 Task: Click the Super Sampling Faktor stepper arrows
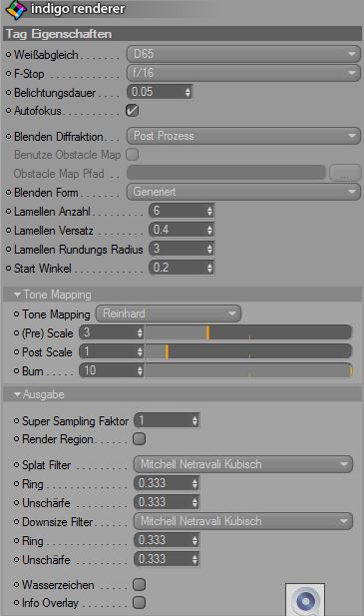(194, 420)
